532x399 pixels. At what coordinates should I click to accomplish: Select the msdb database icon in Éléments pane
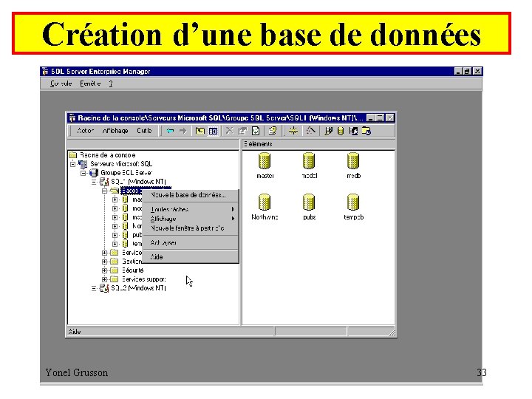(353, 161)
